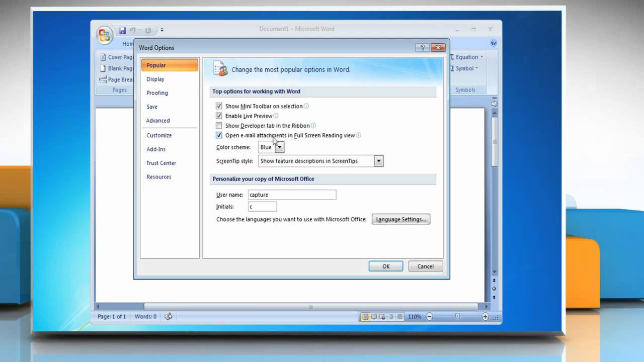Click the vertical scrollbar thumb in Word window
Screen dimensions: 644x362
pyautogui.click(x=495, y=142)
